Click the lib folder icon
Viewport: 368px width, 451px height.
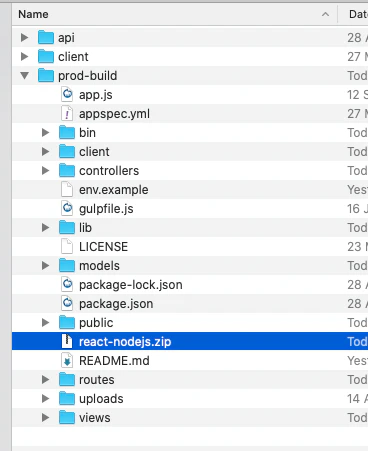pyautogui.click(x=67, y=227)
